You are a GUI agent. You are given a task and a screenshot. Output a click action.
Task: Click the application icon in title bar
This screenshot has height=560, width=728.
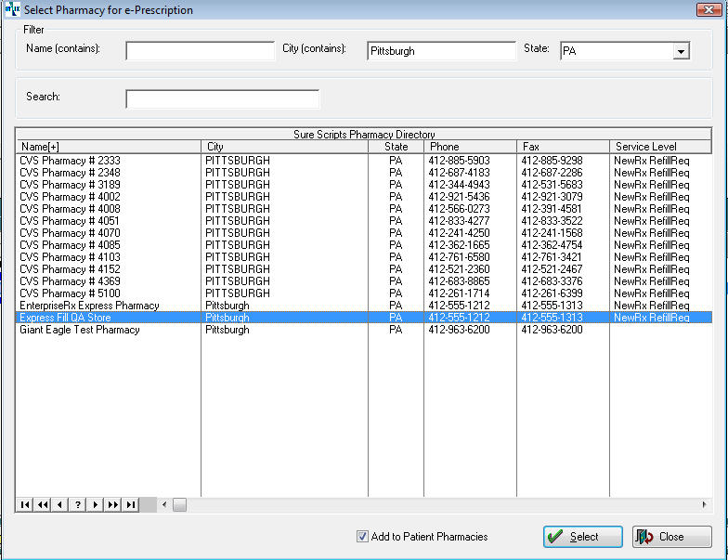point(13,9)
